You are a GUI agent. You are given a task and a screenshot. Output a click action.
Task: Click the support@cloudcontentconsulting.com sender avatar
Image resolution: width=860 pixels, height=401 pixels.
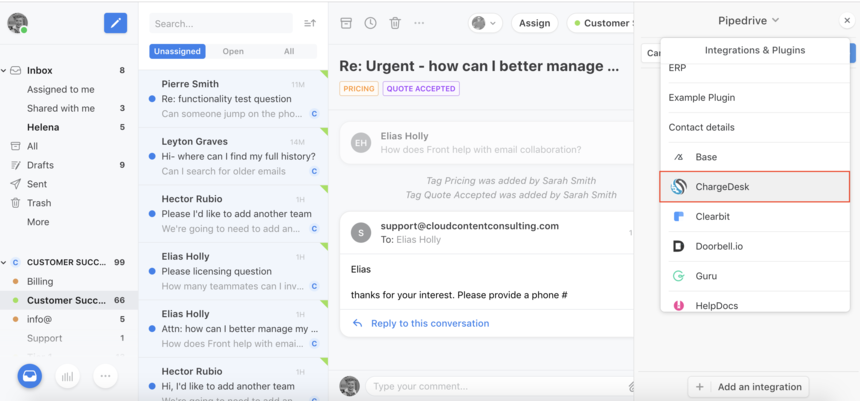(360, 232)
